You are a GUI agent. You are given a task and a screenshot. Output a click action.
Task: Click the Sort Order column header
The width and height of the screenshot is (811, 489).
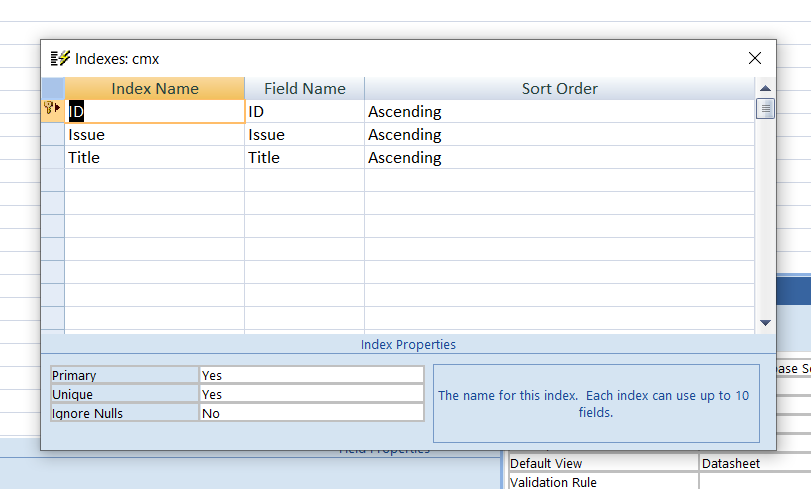click(560, 88)
